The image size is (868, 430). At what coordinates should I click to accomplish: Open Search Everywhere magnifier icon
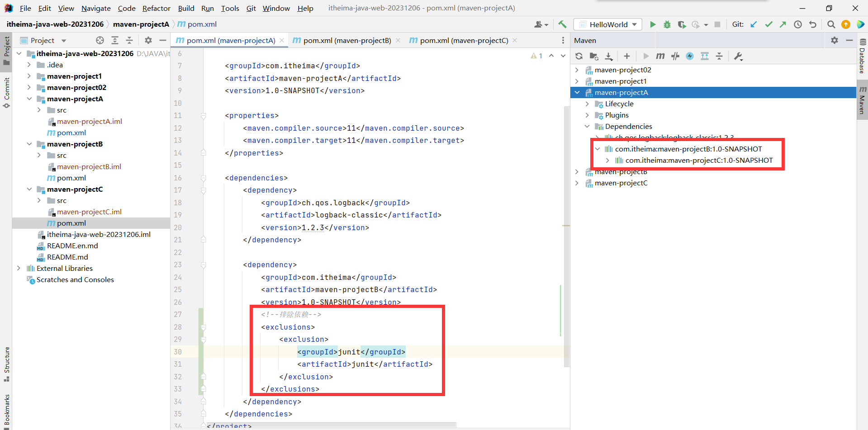tap(831, 24)
